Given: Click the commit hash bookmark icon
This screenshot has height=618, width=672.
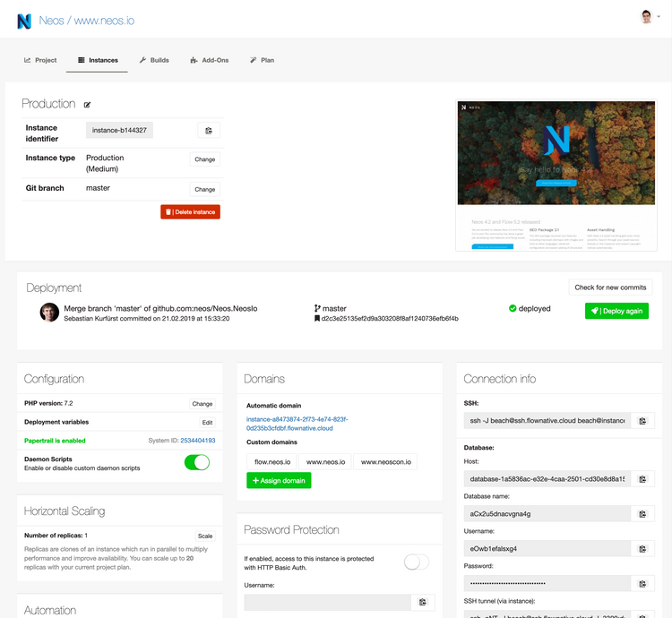Looking at the screenshot, I should 317,318.
